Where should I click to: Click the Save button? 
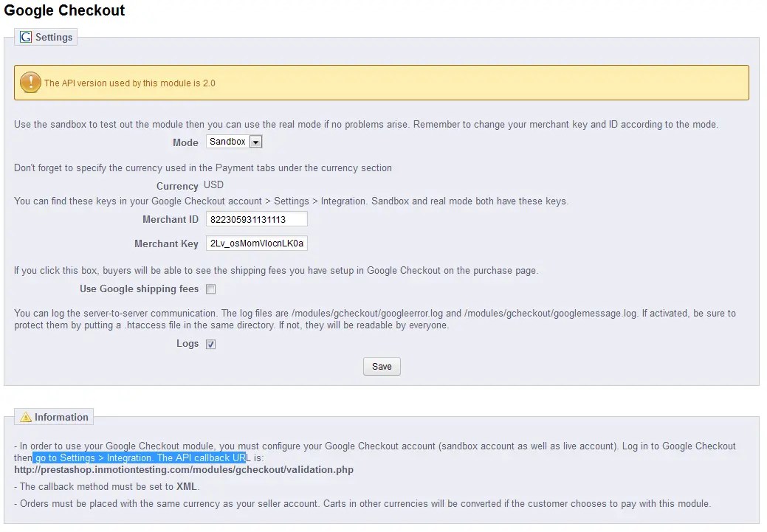381,366
